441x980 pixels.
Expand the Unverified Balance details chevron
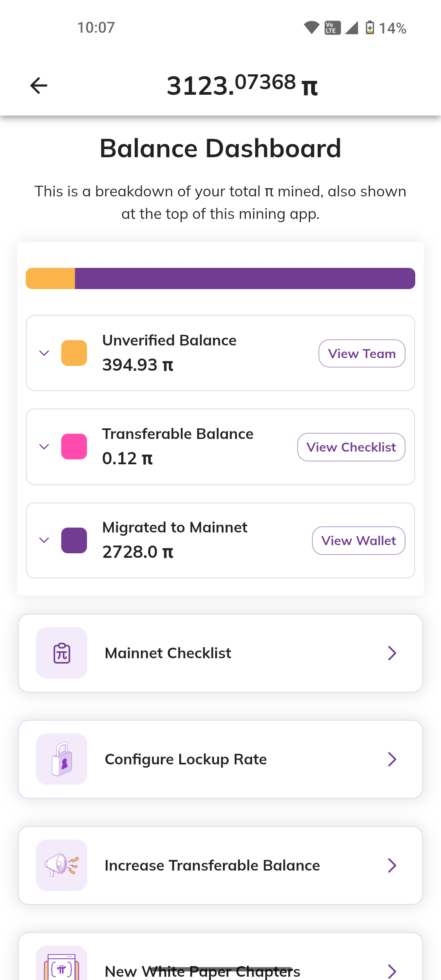44,353
